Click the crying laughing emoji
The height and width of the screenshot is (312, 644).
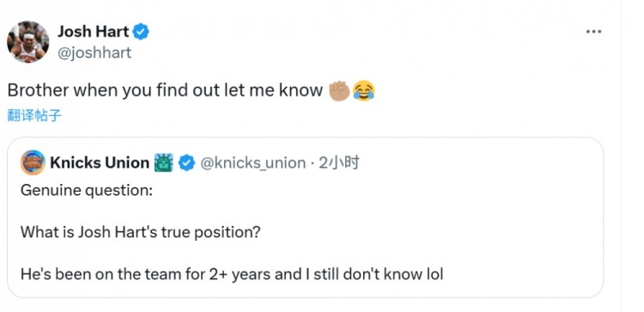tap(364, 90)
